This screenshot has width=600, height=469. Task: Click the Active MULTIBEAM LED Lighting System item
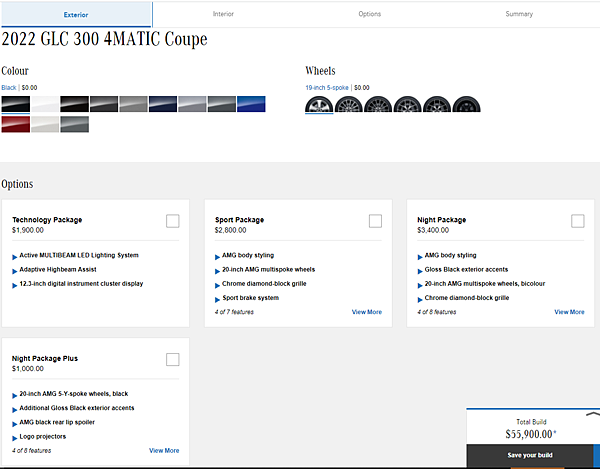[79, 255]
